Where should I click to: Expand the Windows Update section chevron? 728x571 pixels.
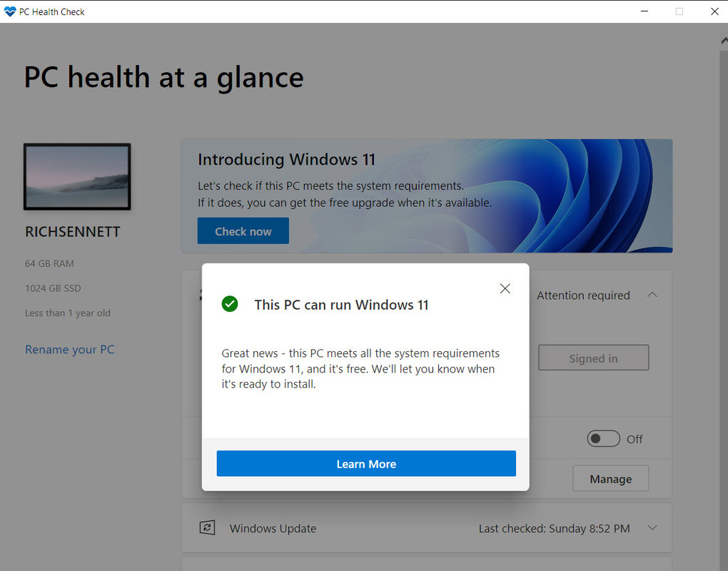(652, 528)
